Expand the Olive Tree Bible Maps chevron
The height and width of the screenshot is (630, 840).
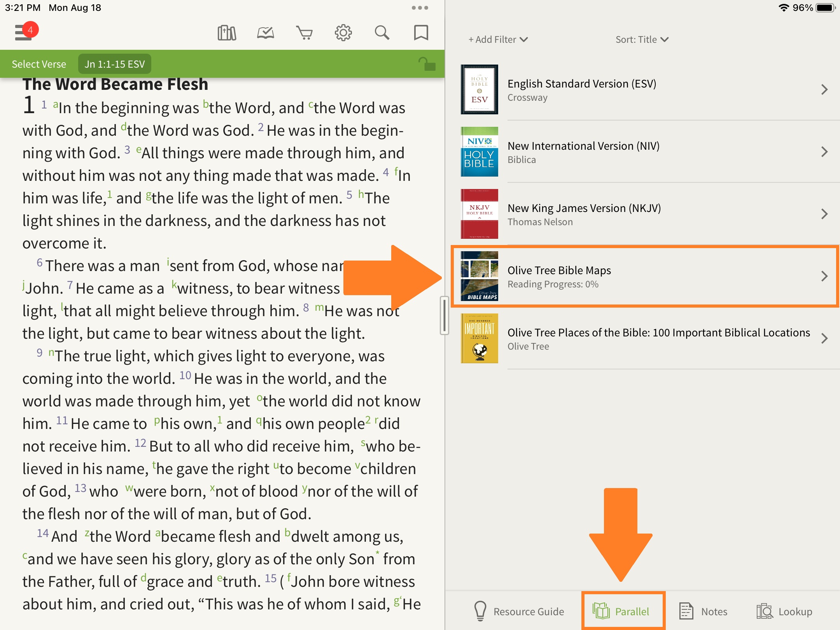(x=824, y=276)
